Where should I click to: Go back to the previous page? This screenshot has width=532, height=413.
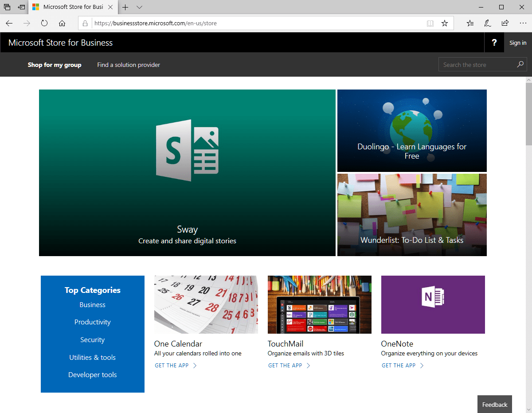tap(9, 23)
